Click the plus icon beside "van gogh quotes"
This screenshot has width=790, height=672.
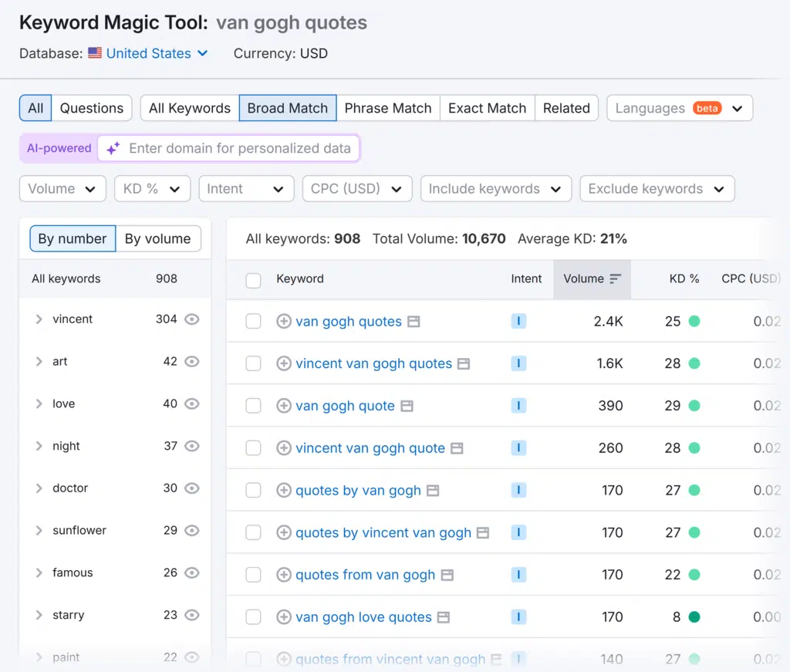coord(283,321)
